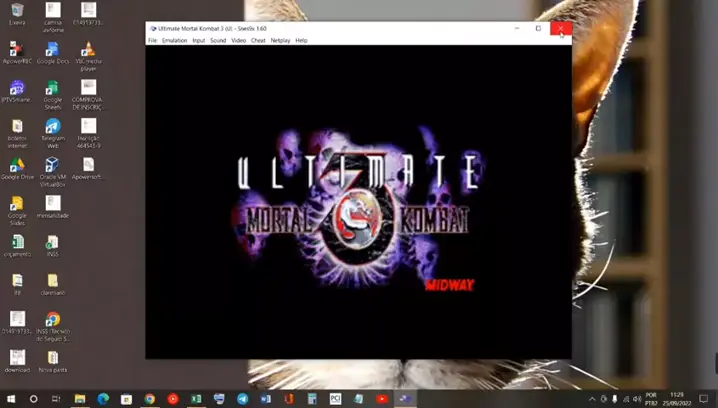Open Google Chrome from the taskbar

click(x=150, y=399)
